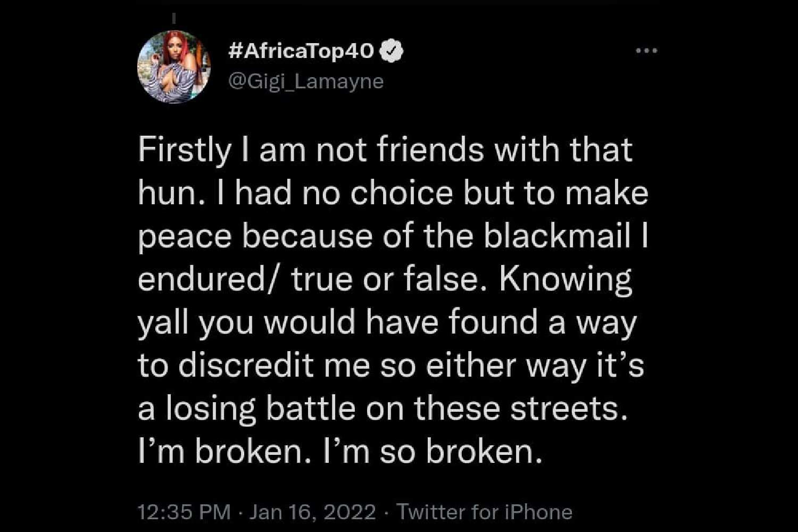This screenshot has height=532, width=798.
Task: Open the round profile avatar photo
Action: tap(174, 68)
